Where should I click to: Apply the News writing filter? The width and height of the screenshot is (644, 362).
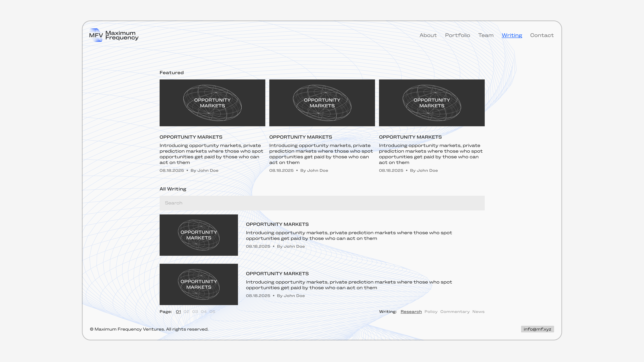pyautogui.click(x=478, y=312)
